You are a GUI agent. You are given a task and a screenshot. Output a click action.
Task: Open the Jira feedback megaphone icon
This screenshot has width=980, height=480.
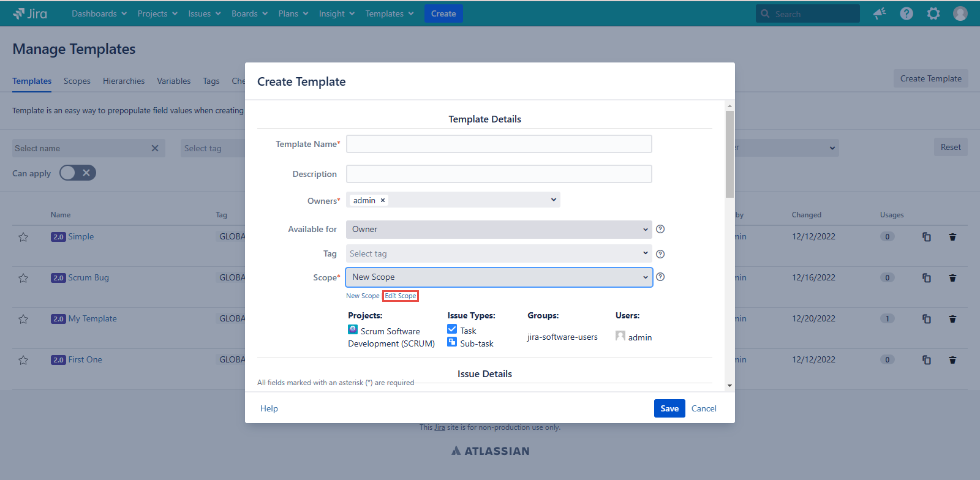tap(880, 13)
